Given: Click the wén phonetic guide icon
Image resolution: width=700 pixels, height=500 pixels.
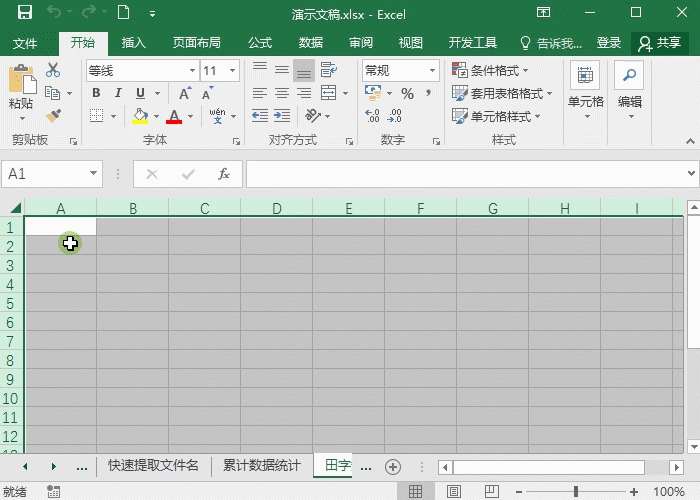Looking at the screenshot, I should pyautogui.click(x=217, y=116).
